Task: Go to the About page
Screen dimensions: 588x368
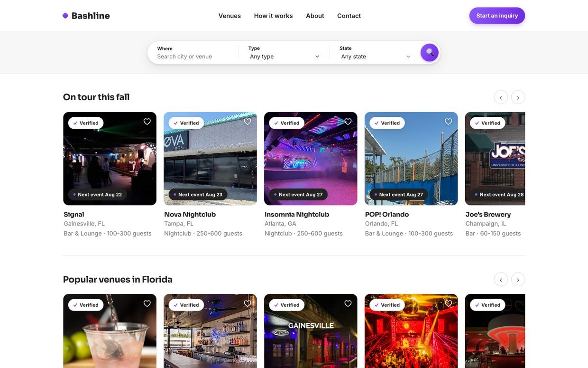Action: point(315,16)
